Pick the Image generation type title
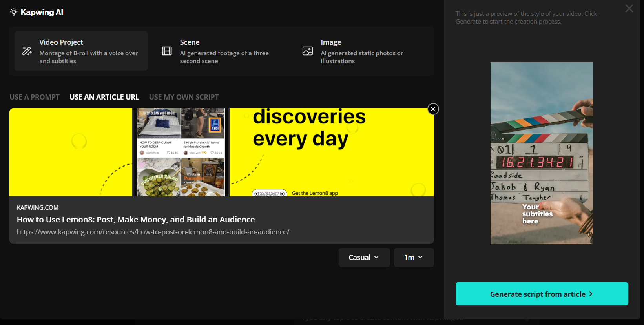Viewport: 644px width, 325px height. [x=331, y=42]
